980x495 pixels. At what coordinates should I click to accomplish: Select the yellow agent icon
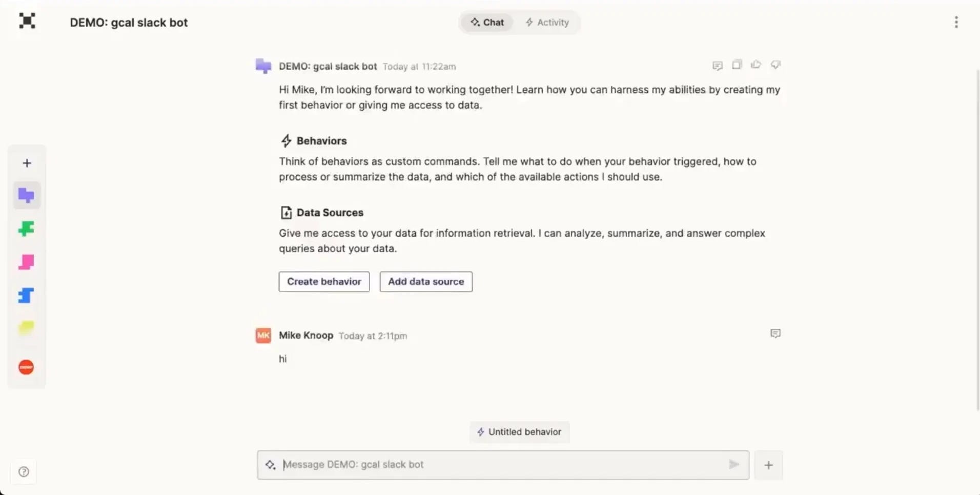(26, 328)
